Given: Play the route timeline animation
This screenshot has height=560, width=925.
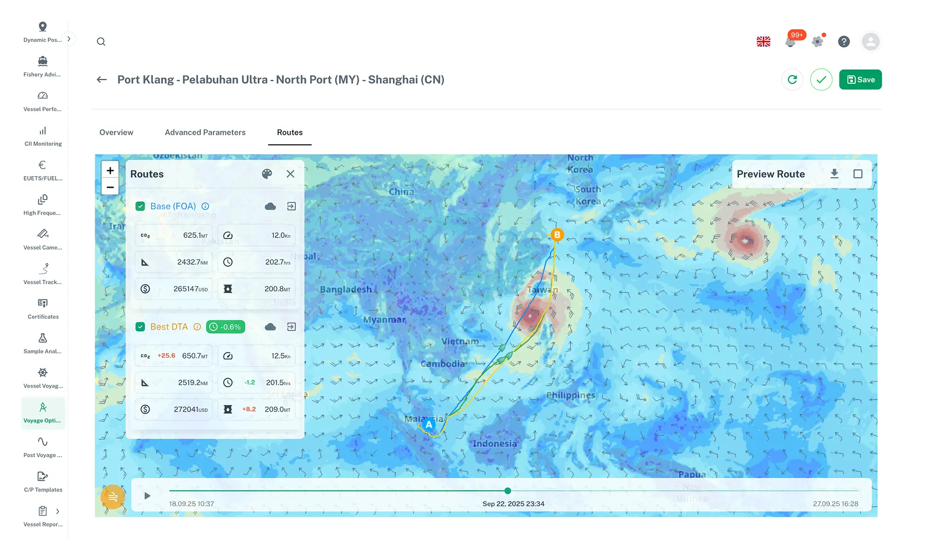Looking at the screenshot, I should tap(147, 496).
